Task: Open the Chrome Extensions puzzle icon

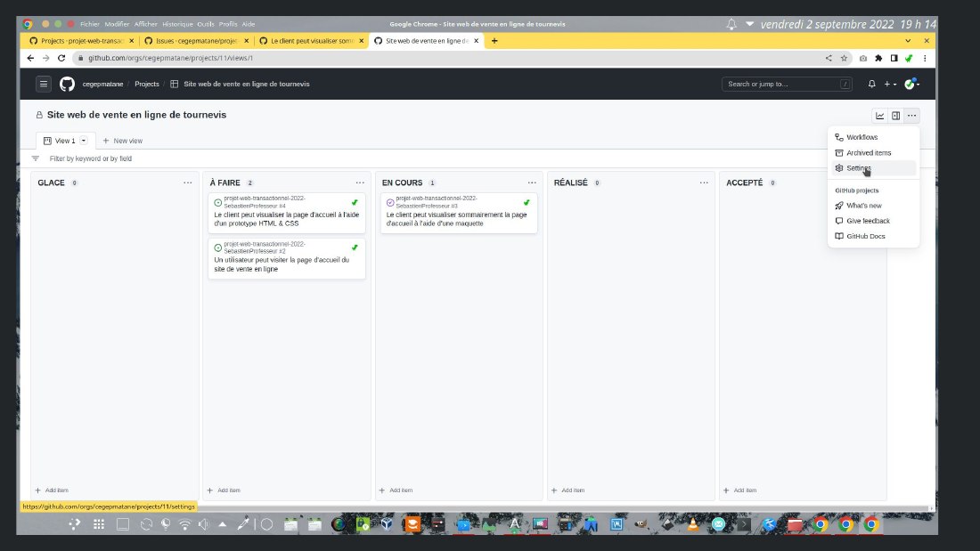Action: (x=878, y=58)
